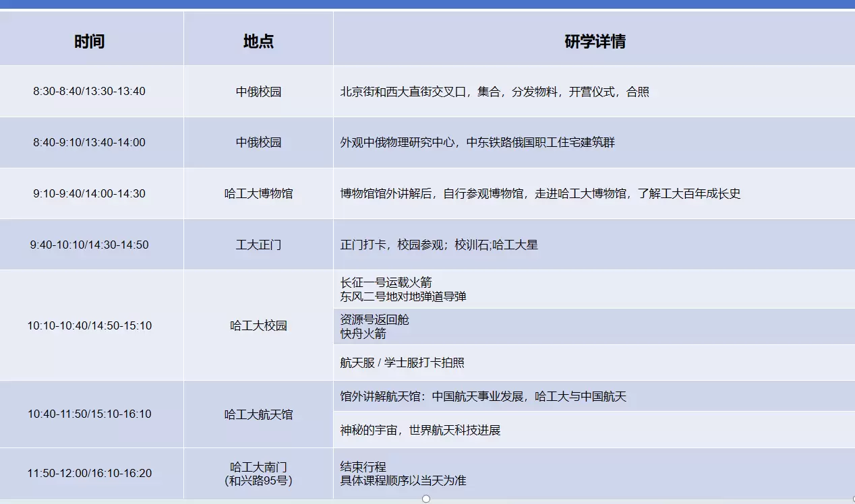Select the 时间 column header
Screen dimensions: 855x504
tap(90, 42)
